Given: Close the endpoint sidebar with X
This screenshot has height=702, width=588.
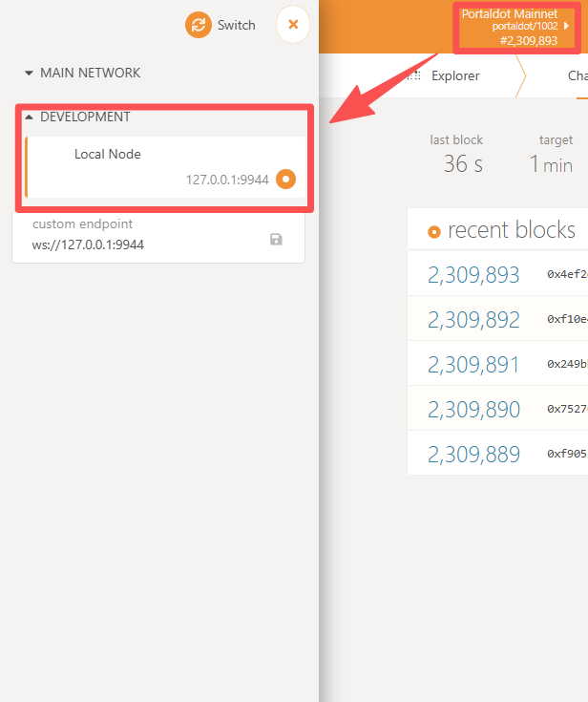Looking at the screenshot, I should coord(293,24).
